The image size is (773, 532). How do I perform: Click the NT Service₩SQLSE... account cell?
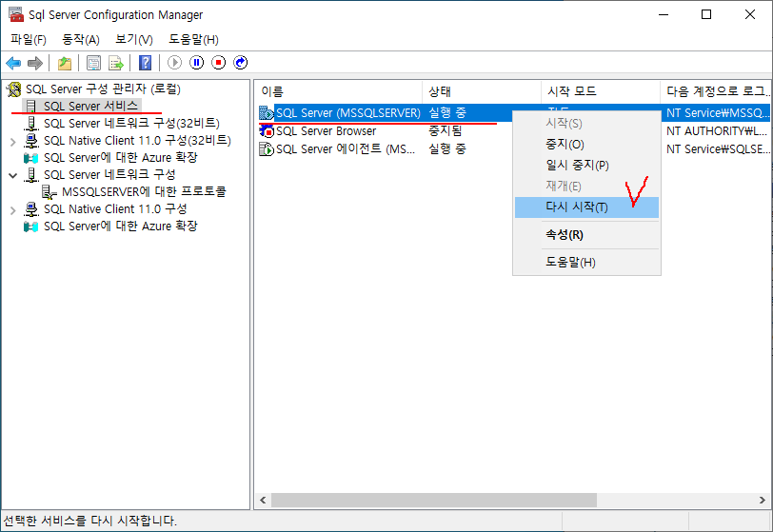718,148
